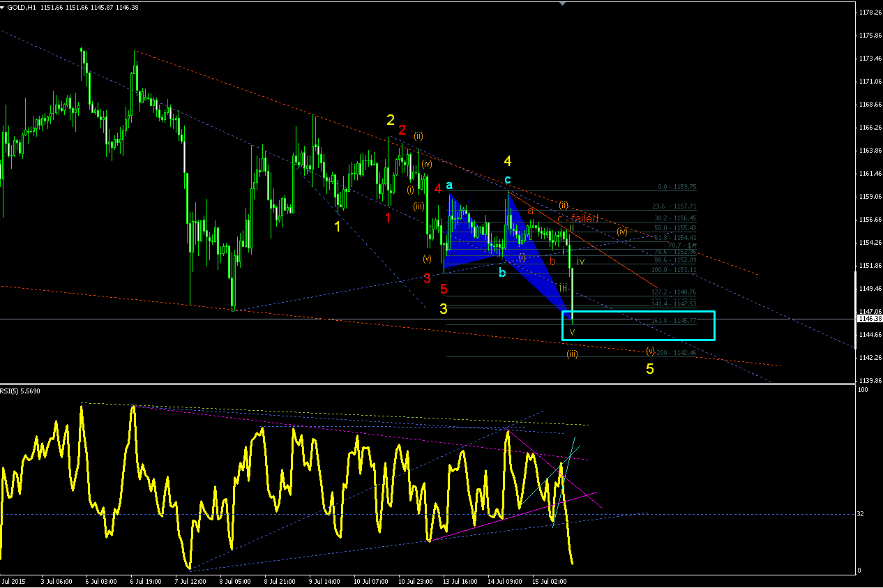Click the 'c - failed' text annotation
This screenshot has height=588, width=883.
point(578,218)
